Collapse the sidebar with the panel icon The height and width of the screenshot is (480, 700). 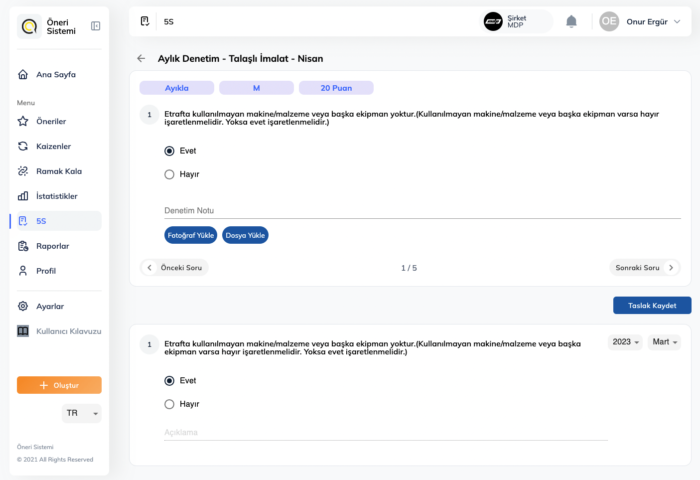(95, 26)
